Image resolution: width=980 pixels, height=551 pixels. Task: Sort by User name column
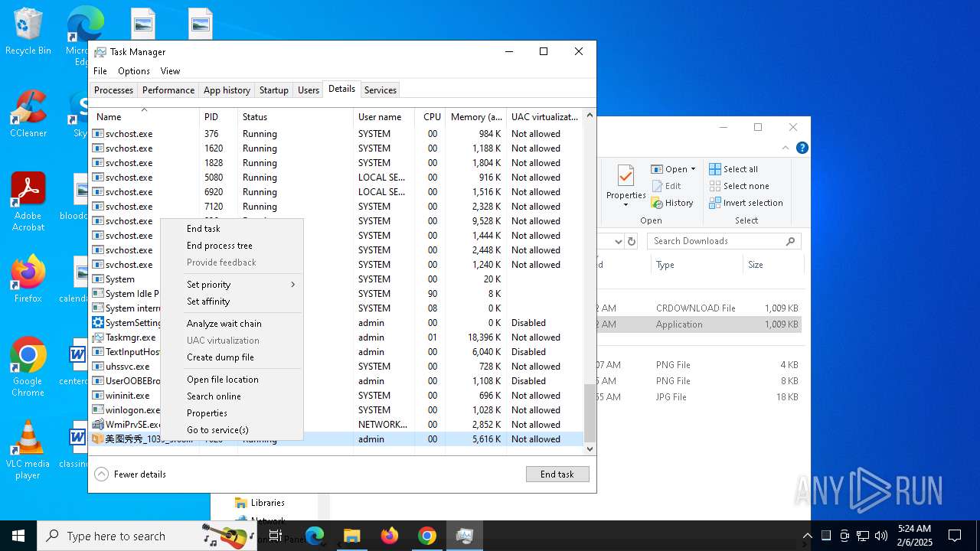pos(384,117)
